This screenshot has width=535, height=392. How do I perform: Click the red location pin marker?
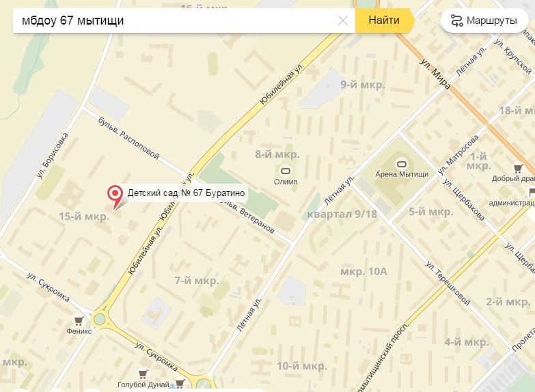115,196
